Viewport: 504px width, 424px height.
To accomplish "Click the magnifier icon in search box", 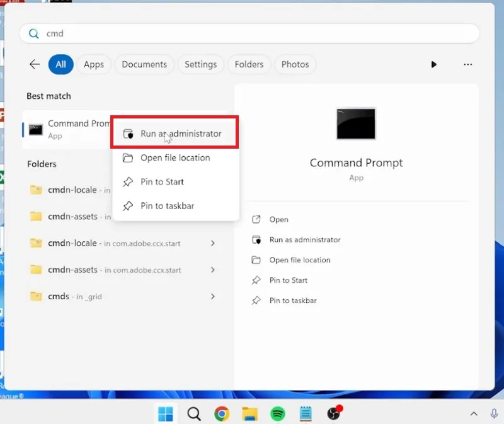I will pos(34,33).
